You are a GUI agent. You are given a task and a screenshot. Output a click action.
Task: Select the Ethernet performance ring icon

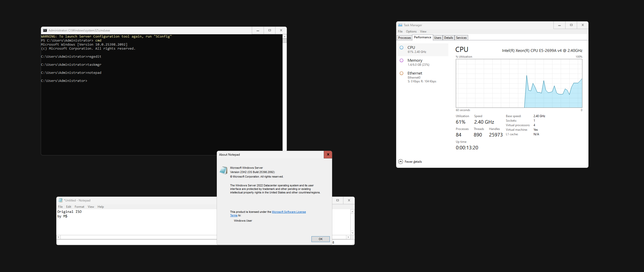pos(401,73)
